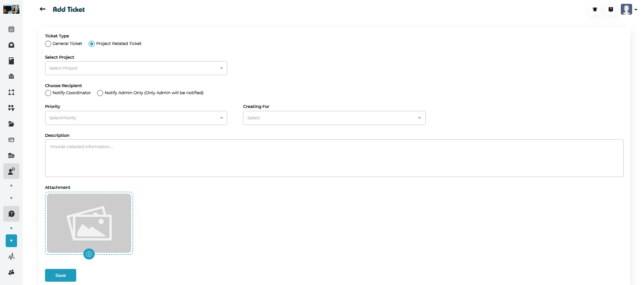Click the bank building icon in sidebar
644x285 pixels.
tap(11, 76)
